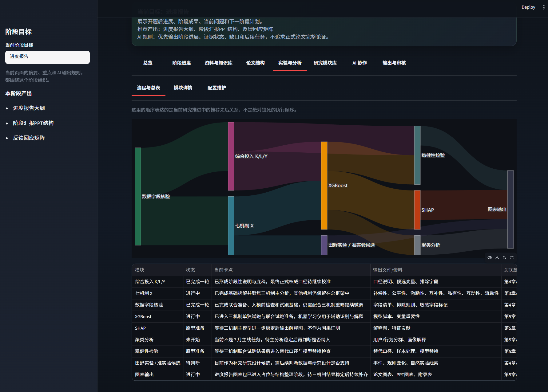
Task: Go to the 输出与审核 tab
Action: point(394,63)
